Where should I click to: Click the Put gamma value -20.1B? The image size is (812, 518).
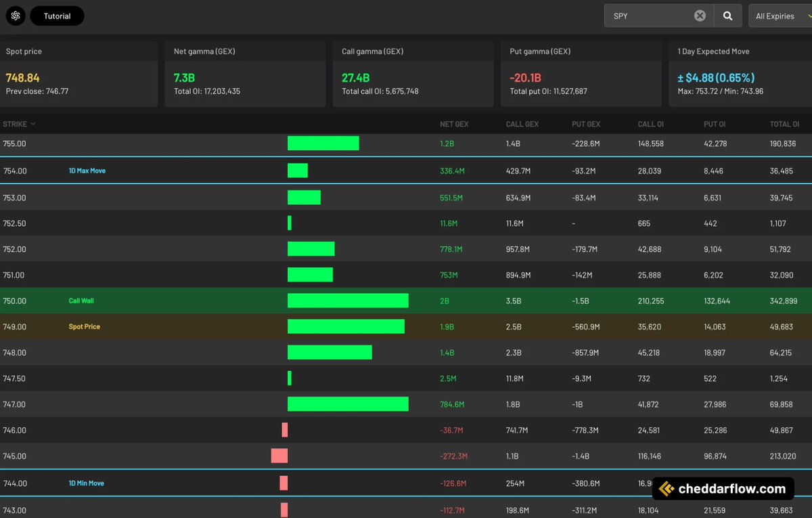click(525, 78)
